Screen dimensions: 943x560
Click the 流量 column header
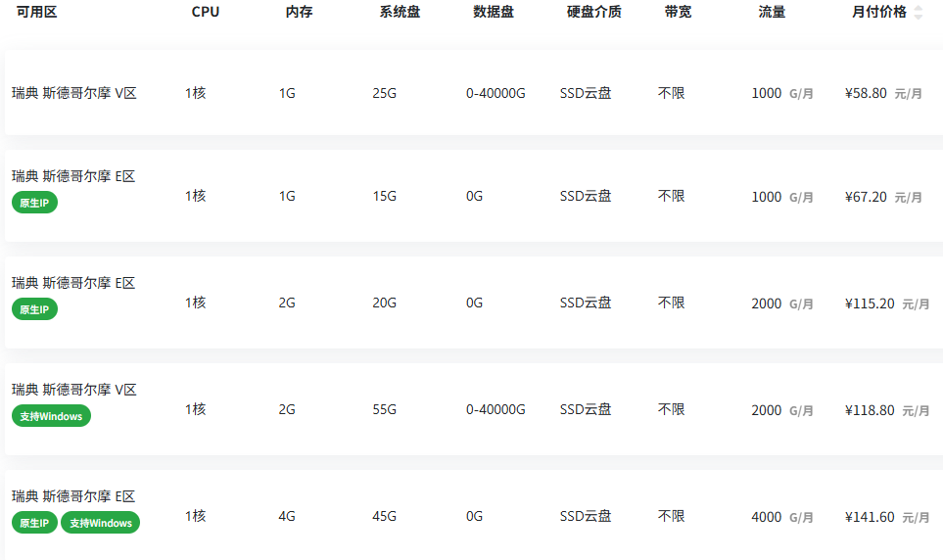(772, 12)
